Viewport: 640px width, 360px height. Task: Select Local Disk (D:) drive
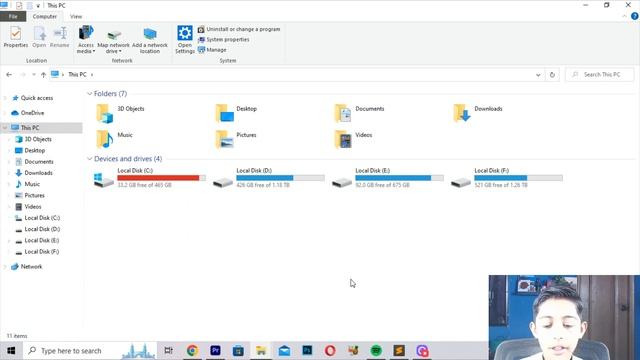(x=269, y=178)
